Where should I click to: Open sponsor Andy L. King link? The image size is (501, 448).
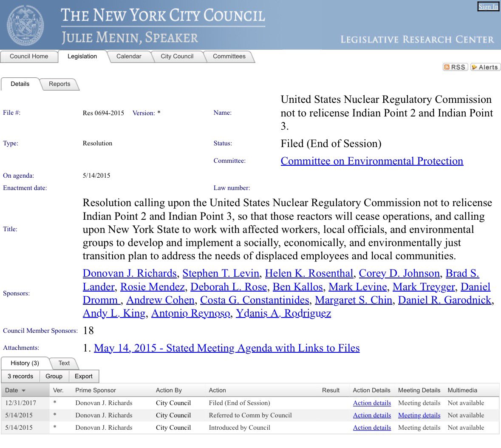click(114, 313)
